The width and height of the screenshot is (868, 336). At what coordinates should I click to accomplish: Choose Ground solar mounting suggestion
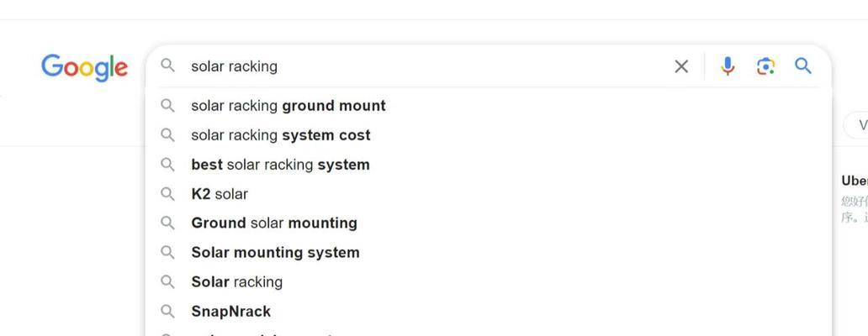[489, 223]
